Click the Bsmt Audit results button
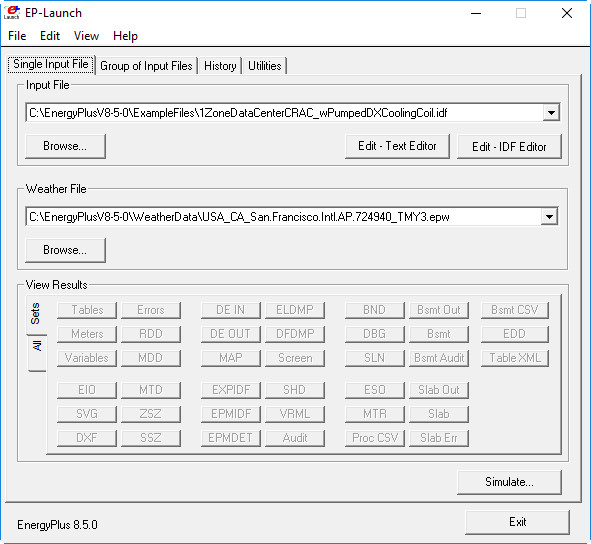Viewport: 591px width, 544px height. [439, 358]
